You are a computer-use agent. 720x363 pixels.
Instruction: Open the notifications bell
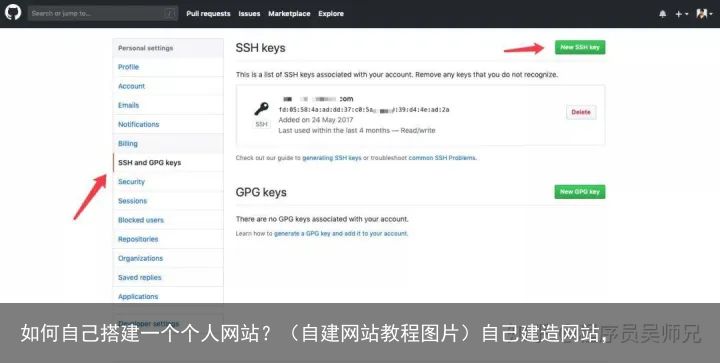click(663, 14)
